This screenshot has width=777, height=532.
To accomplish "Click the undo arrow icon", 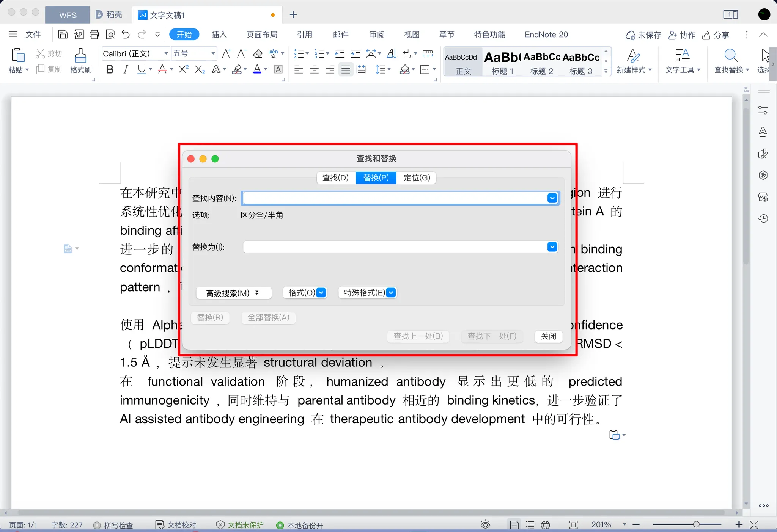I will (126, 35).
